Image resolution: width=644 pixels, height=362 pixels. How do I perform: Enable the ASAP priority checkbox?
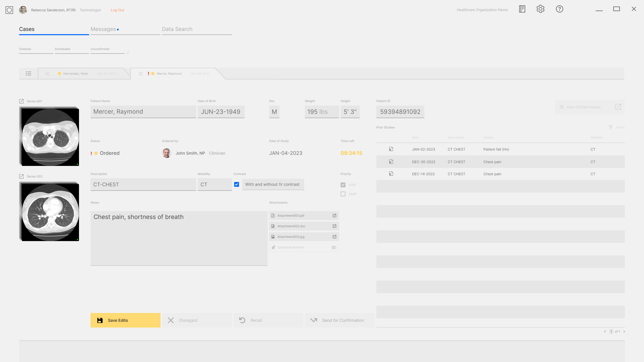click(343, 194)
